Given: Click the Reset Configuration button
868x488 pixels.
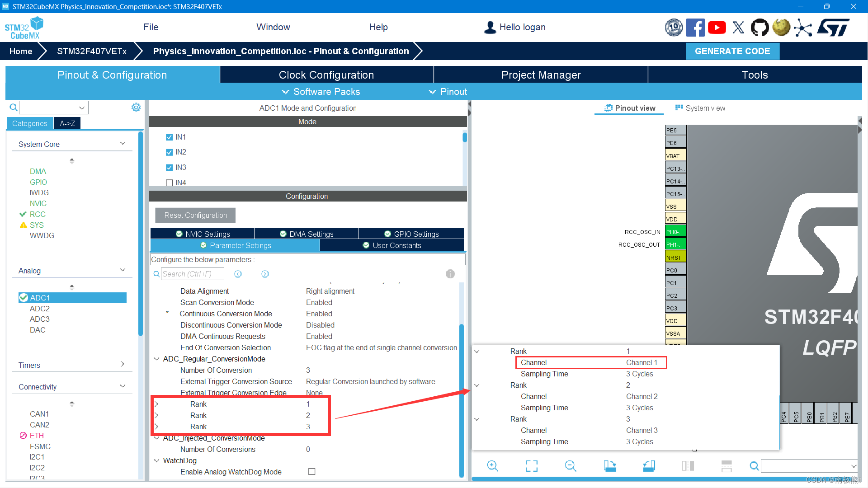Looking at the screenshot, I should (195, 215).
